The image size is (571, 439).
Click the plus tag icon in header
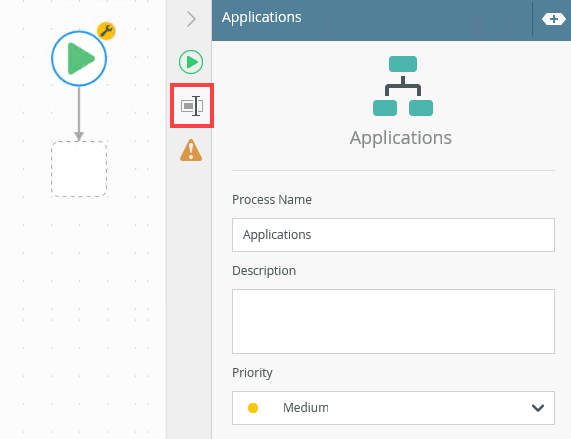554,19
